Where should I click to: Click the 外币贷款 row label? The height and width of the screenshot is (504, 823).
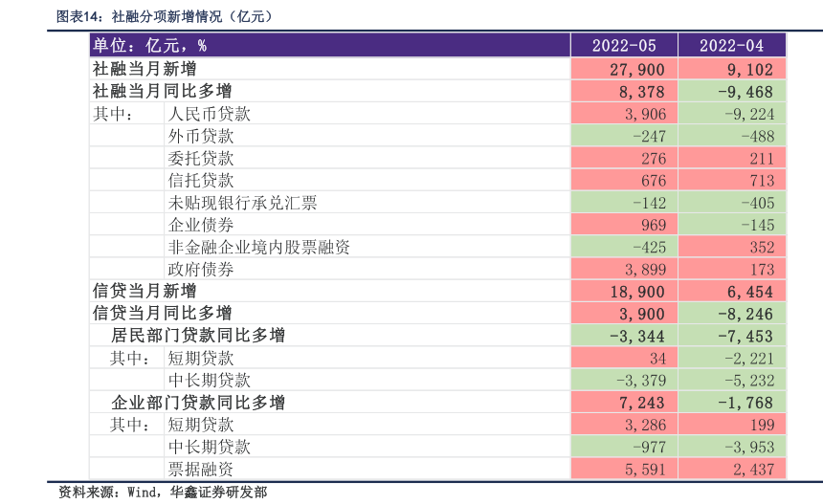pyautogui.click(x=201, y=136)
